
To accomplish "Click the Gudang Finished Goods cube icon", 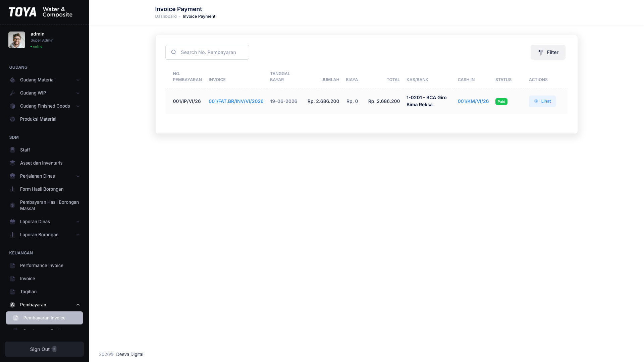I will (x=12, y=106).
